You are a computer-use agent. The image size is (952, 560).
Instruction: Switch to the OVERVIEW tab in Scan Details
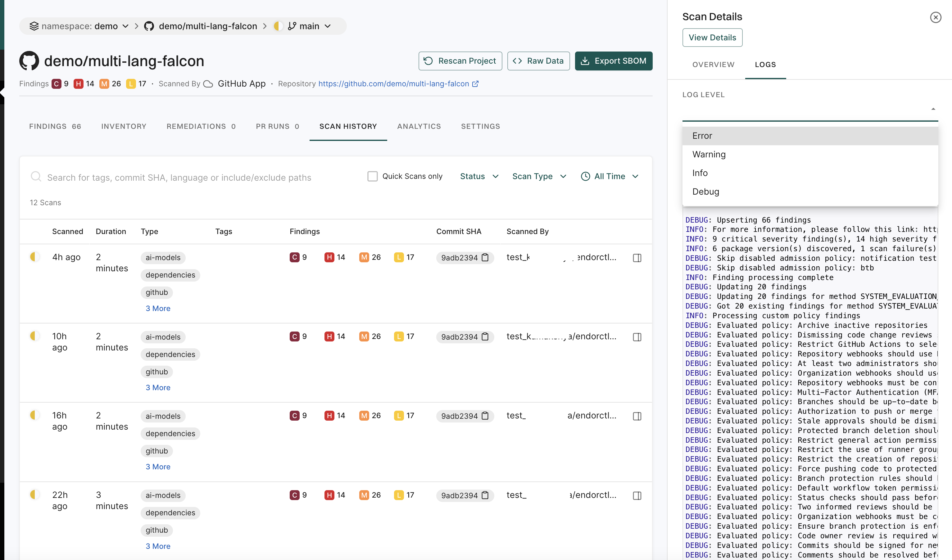coord(713,65)
